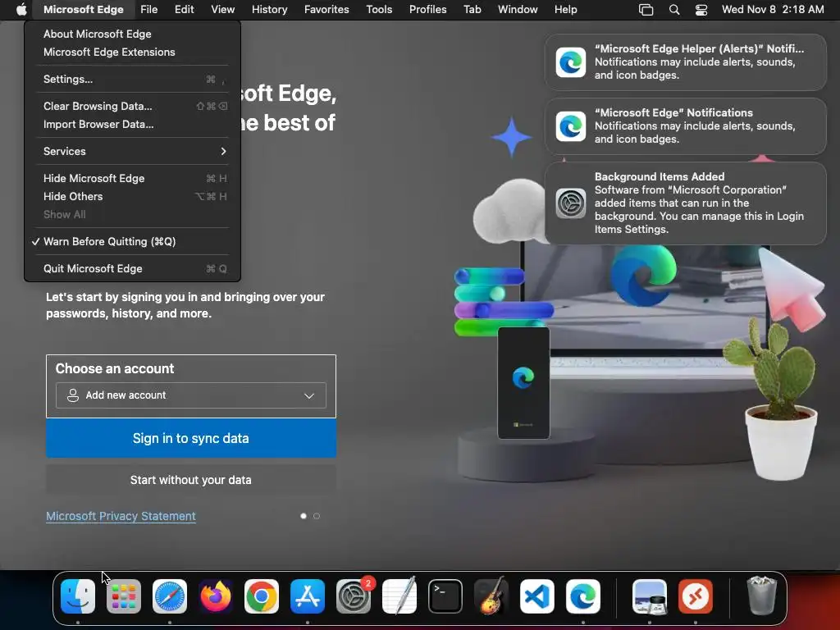Open the Add new account dropdown
Image resolution: width=840 pixels, height=630 pixels.
click(190, 395)
